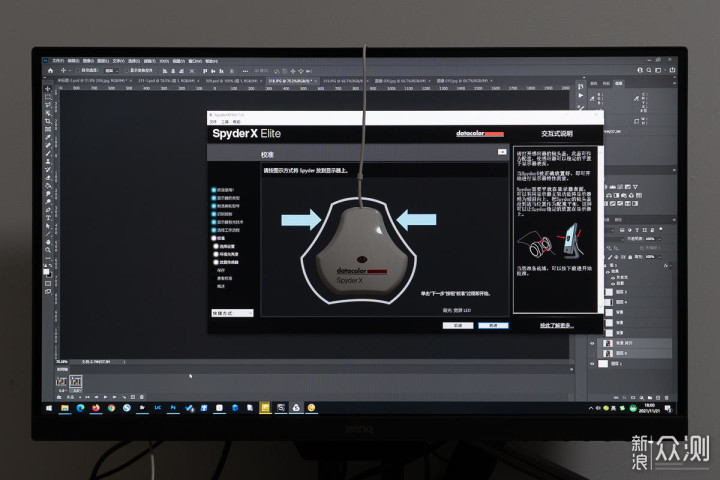Open Photoshop 图层 menu
The height and width of the screenshot is (480, 720).
[x=103, y=61]
